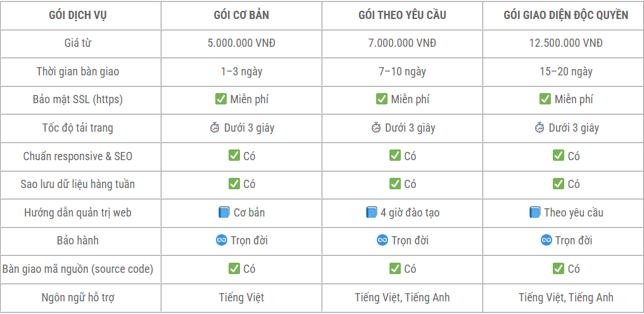Click weekly backup checkmark in Gói cơ bản column
The image size is (644, 314).
tap(234, 184)
